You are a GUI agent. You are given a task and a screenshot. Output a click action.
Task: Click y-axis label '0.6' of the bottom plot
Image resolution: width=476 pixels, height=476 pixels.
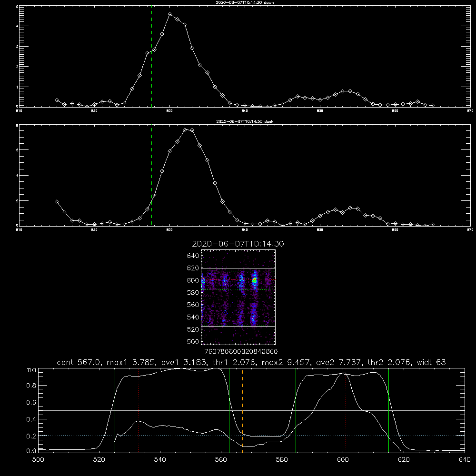[31, 402]
